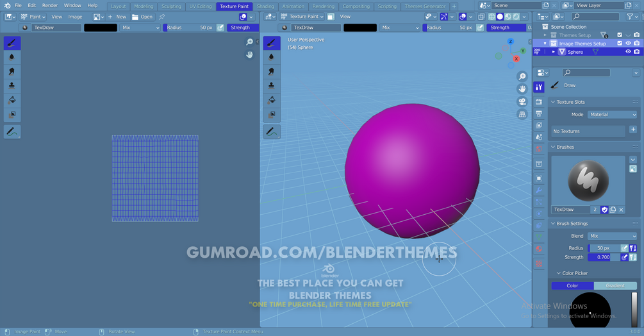
Task: Click Open image button
Action: [x=142, y=17]
